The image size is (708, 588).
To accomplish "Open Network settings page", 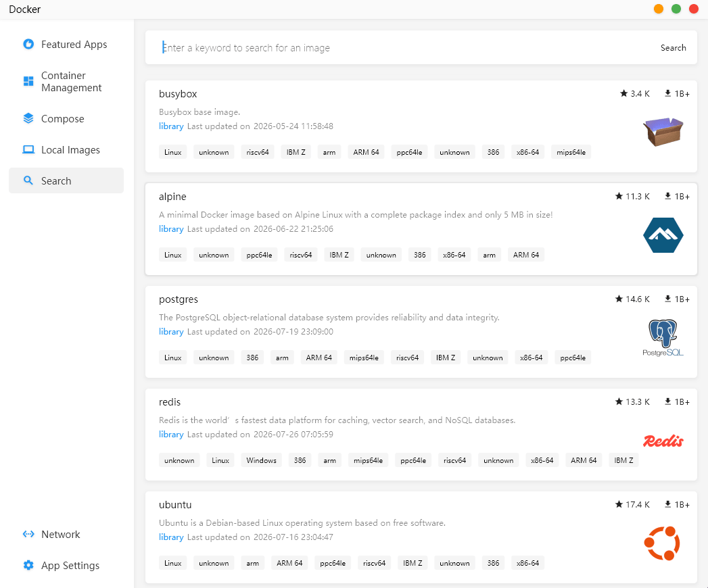I will tap(66, 535).
